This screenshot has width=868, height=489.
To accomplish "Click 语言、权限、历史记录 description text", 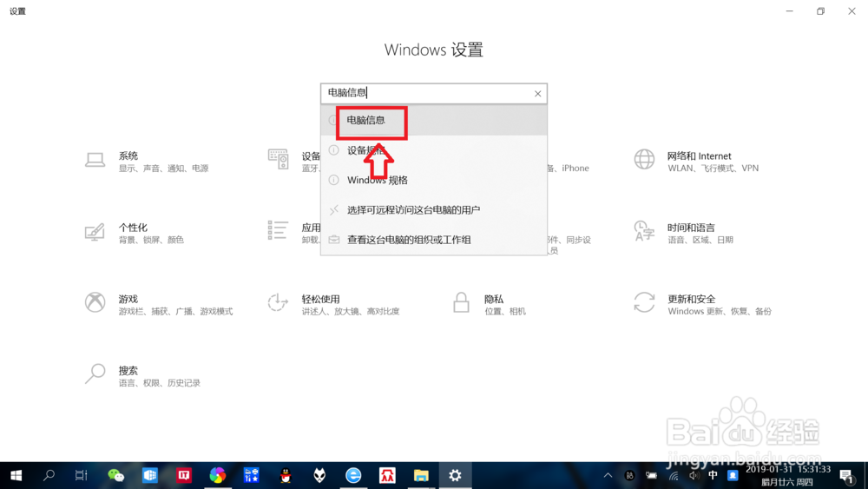I will [x=160, y=383].
